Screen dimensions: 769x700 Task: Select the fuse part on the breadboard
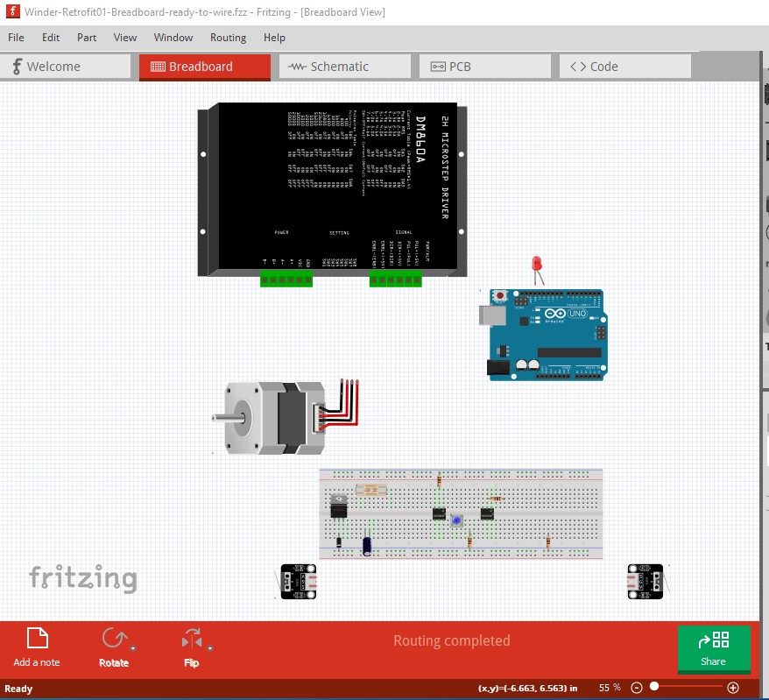click(371, 490)
